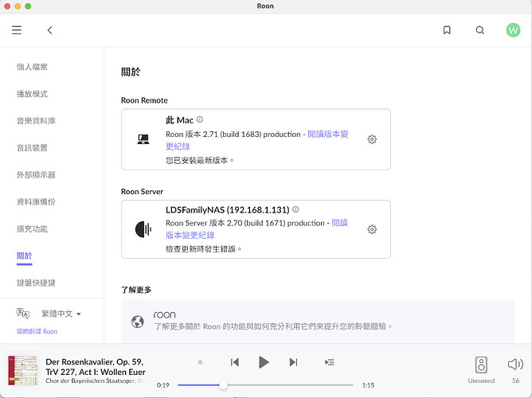This screenshot has width=532, height=398.
Task: Open the 播放模式 settings tab
Action: click(32, 94)
